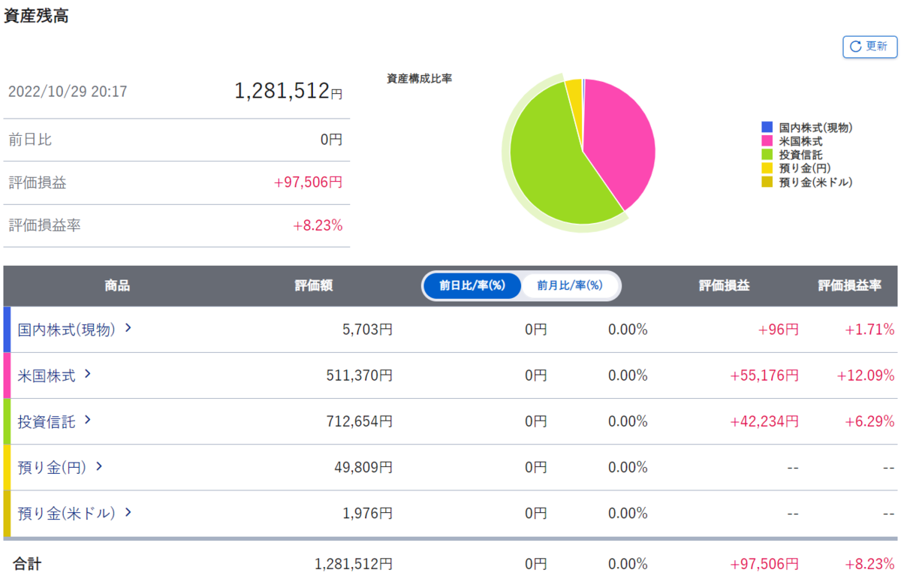Click the 評価損益率 column header
Image resolution: width=901 pixels, height=588 pixels.
coord(849,286)
